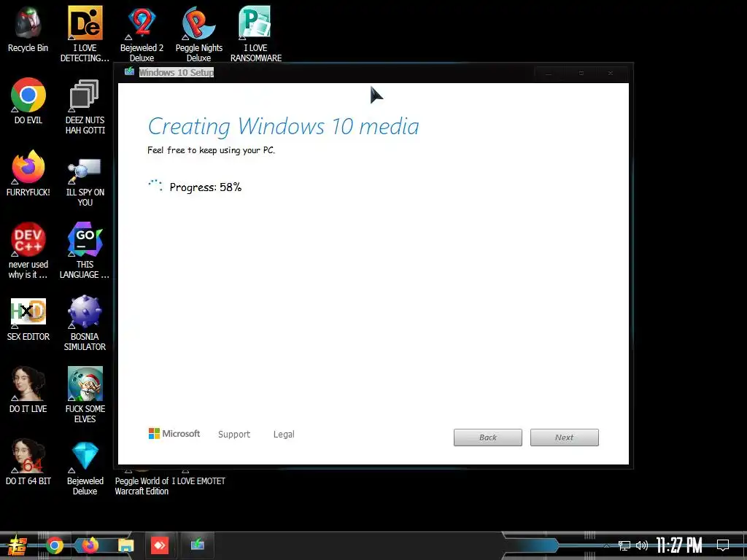The height and width of the screenshot is (560, 747).
Task: Click "Feel free to keep using your PC."
Action: pyautogui.click(x=211, y=150)
